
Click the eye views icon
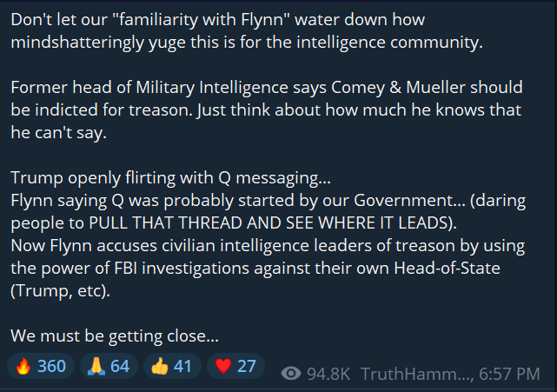click(x=291, y=374)
